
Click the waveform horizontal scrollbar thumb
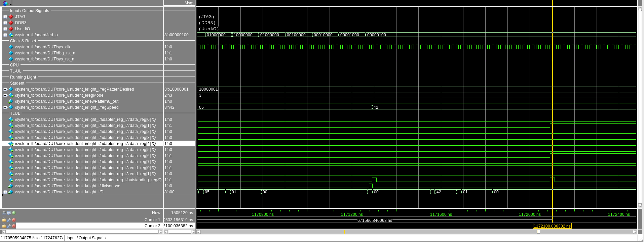click(x=538, y=232)
